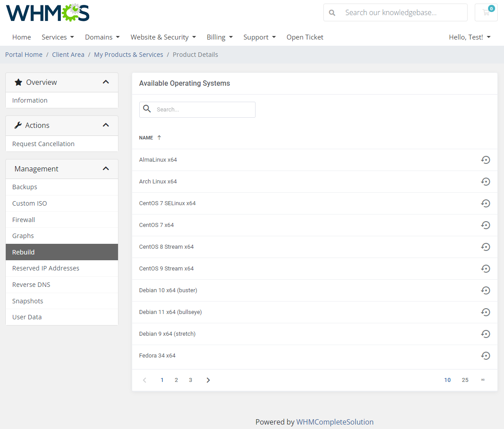Follow My Products & Services breadcrumb
This screenshot has height=429, width=504.
pos(129,55)
